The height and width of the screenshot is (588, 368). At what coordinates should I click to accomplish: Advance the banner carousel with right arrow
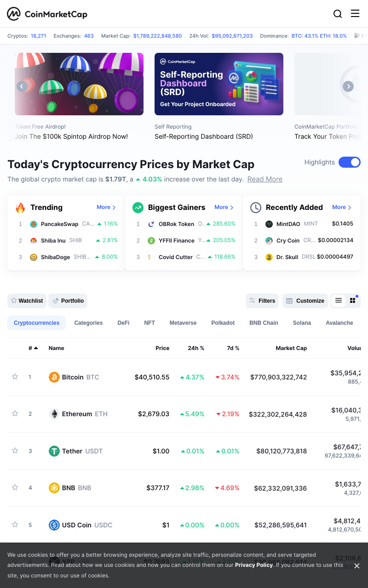tap(348, 86)
